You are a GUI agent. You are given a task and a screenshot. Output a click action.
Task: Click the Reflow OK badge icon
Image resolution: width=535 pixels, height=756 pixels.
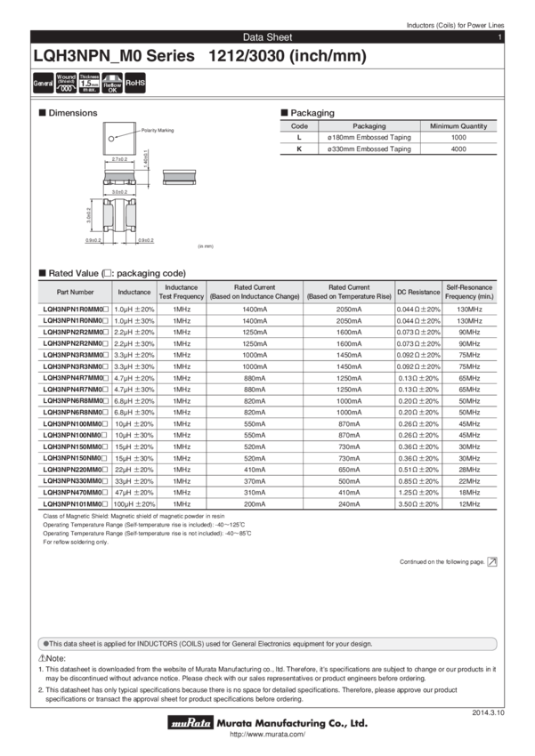(112, 83)
